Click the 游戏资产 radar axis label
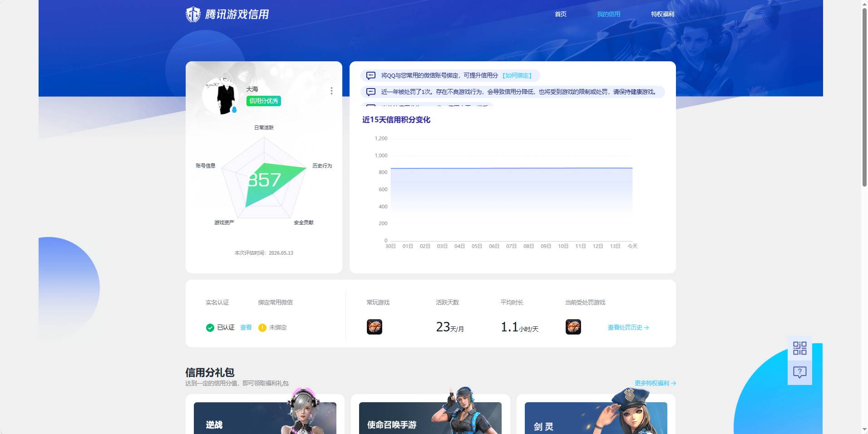Screen dimensions: 868x434 224,222
